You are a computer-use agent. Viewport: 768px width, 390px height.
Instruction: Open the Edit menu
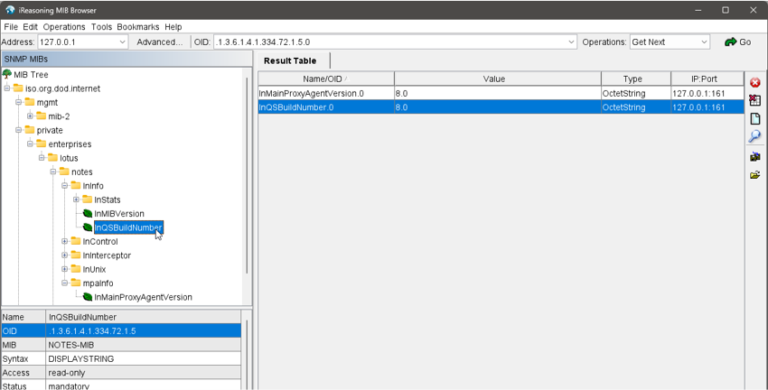[x=30, y=27]
